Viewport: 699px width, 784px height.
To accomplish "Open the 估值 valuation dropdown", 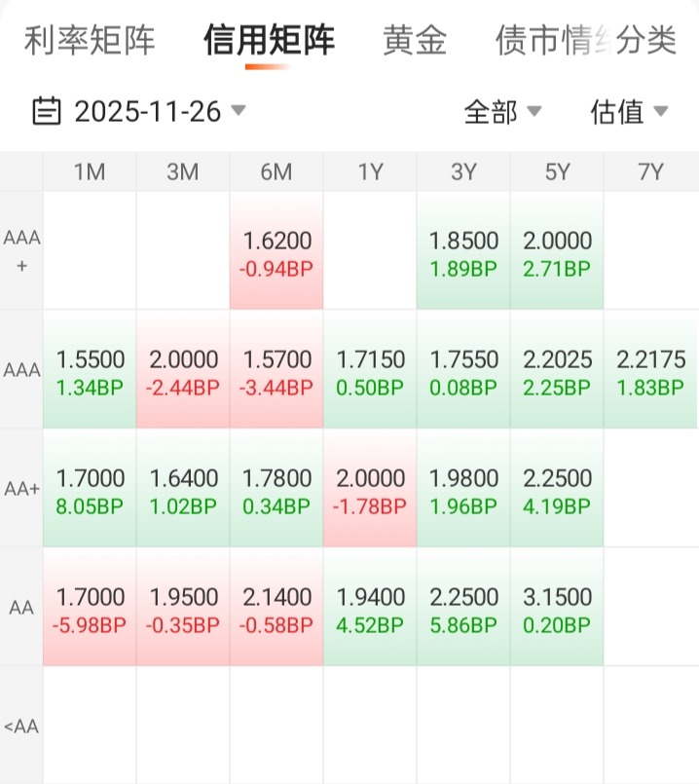I will [629, 112].
